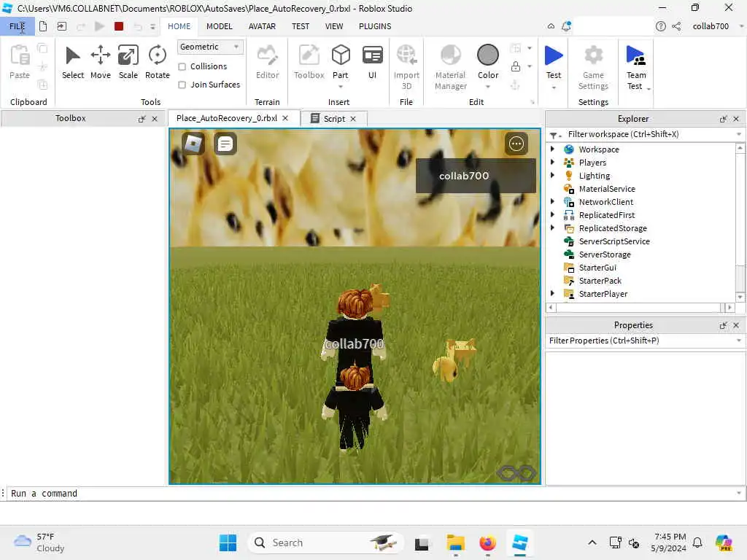This screenshot has width=747, height=560.
Task: Open the help question mark icon
Action: [661, 26]
